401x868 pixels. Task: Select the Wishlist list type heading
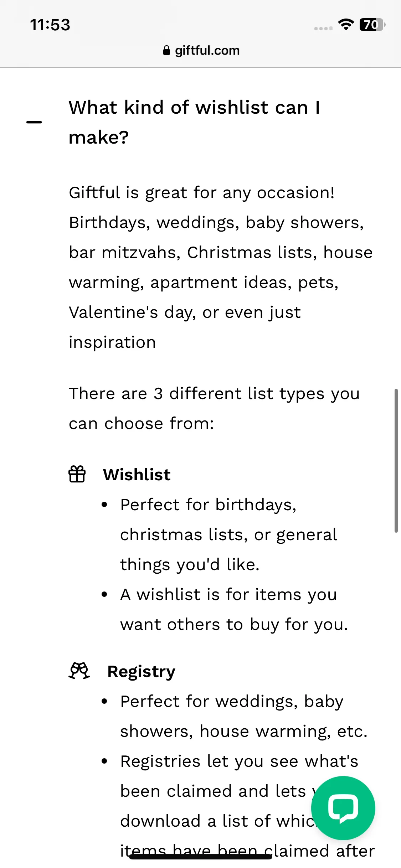tap(137, 475)
